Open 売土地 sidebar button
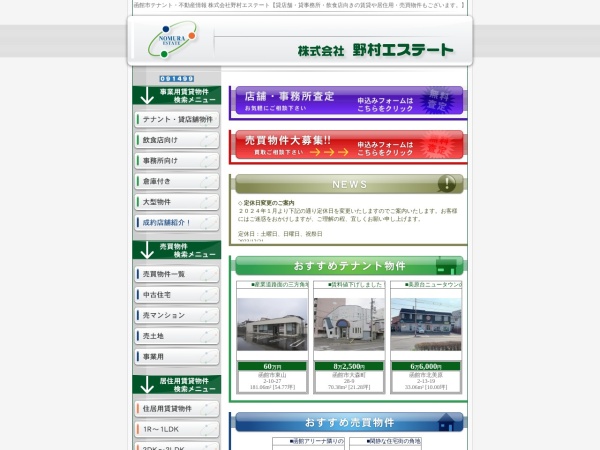 pyautogui.click(x=177, y=336)
